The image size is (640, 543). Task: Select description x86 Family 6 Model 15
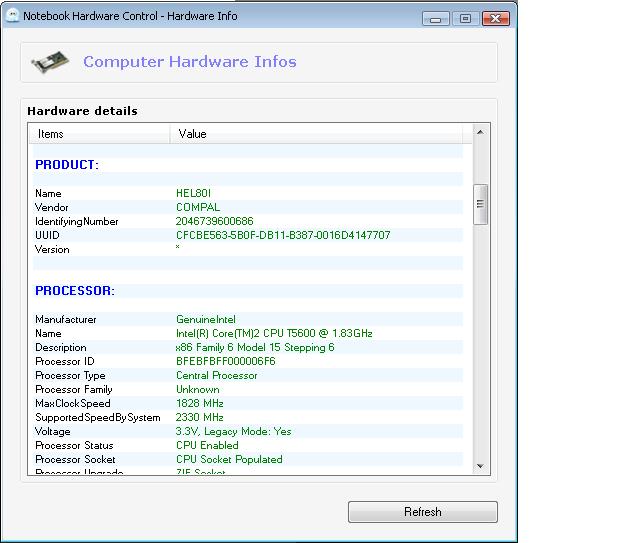point(255,347)
